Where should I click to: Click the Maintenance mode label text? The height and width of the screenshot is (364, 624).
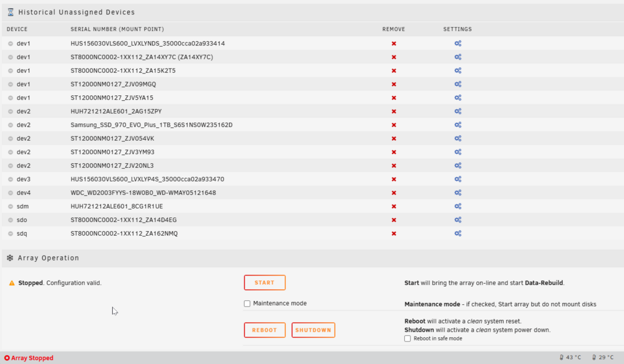[x=280, y=303]
